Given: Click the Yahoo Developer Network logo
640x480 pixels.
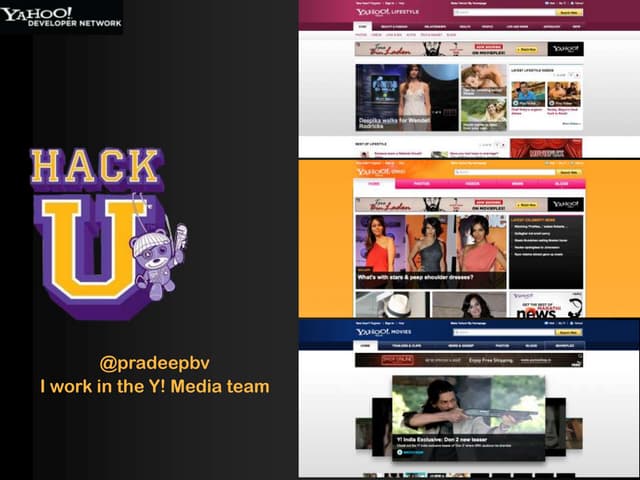Looking at the screenshot, I should [x=60, y=16].
